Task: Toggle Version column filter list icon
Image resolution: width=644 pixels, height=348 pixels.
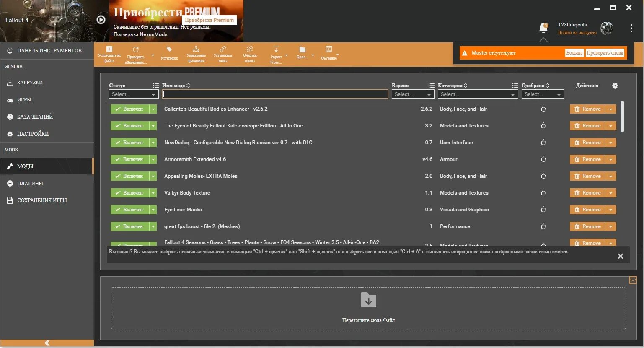Action: click(x=431, y=86)
